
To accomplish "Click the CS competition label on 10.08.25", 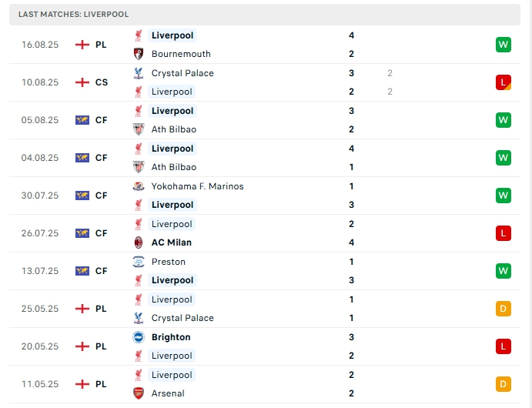I will [x=102, y=82].
